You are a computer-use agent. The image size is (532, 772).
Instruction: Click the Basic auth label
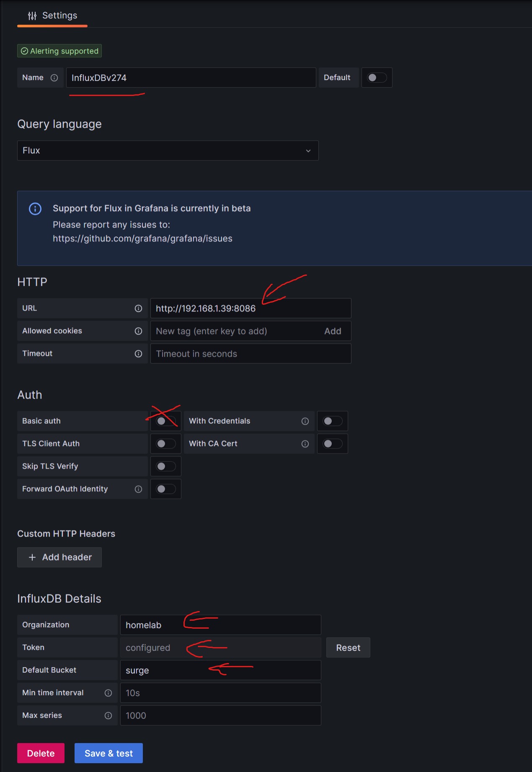[x=41, y=421]
